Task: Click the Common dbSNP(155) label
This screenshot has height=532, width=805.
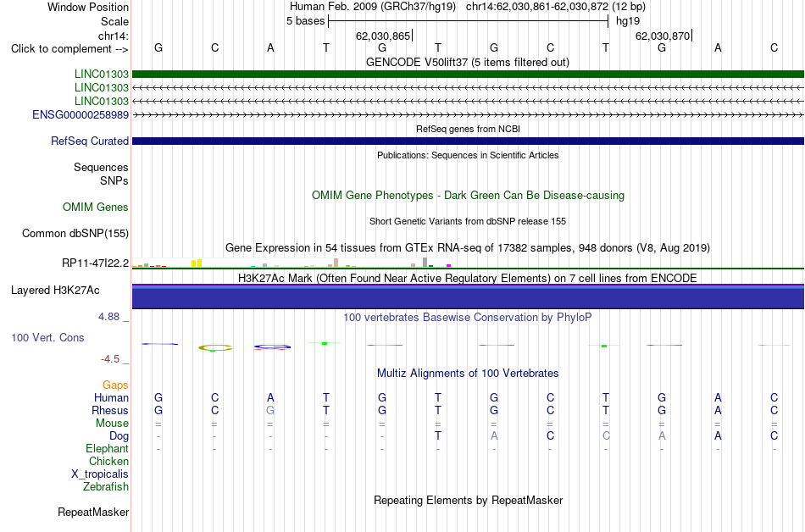Action: [75, 234]
